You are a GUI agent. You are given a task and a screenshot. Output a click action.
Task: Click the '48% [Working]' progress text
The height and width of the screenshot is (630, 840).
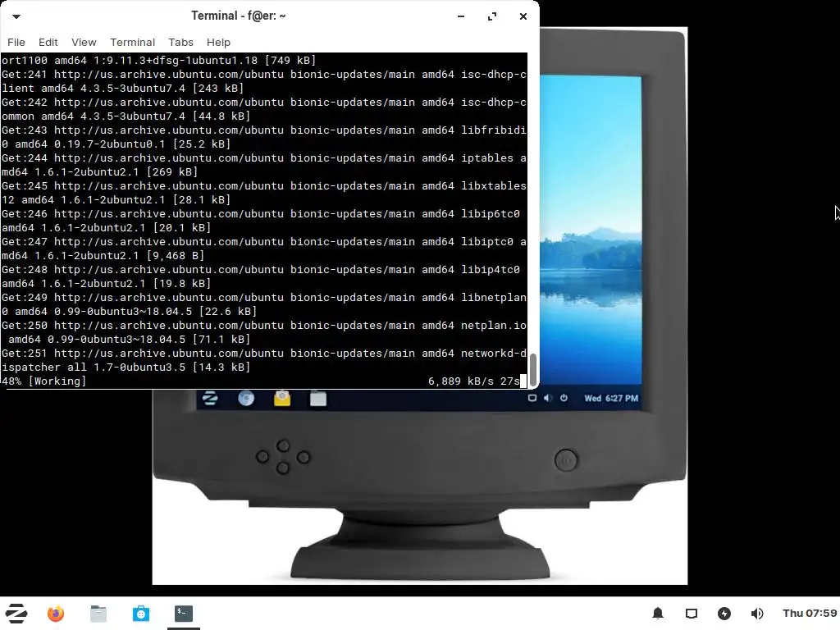(x=44, y=381)
